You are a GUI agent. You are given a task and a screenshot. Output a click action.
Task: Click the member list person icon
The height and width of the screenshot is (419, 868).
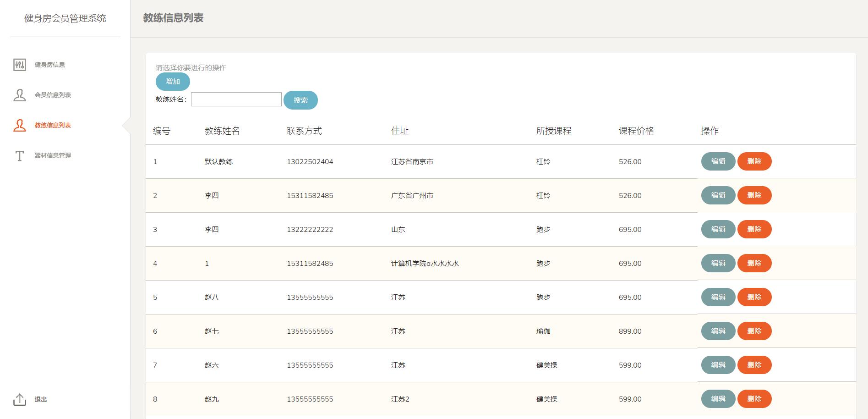click(x=19, y=95)
